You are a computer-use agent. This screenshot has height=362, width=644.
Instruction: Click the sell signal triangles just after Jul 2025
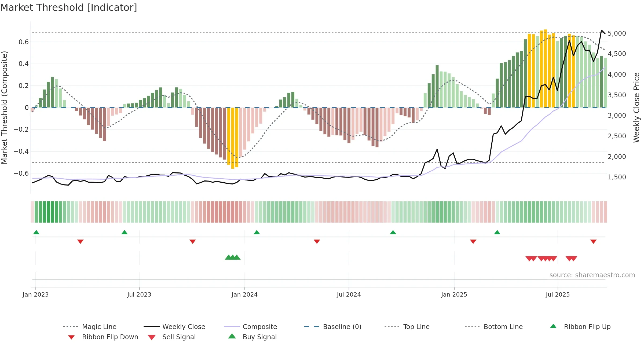point(571,258)
